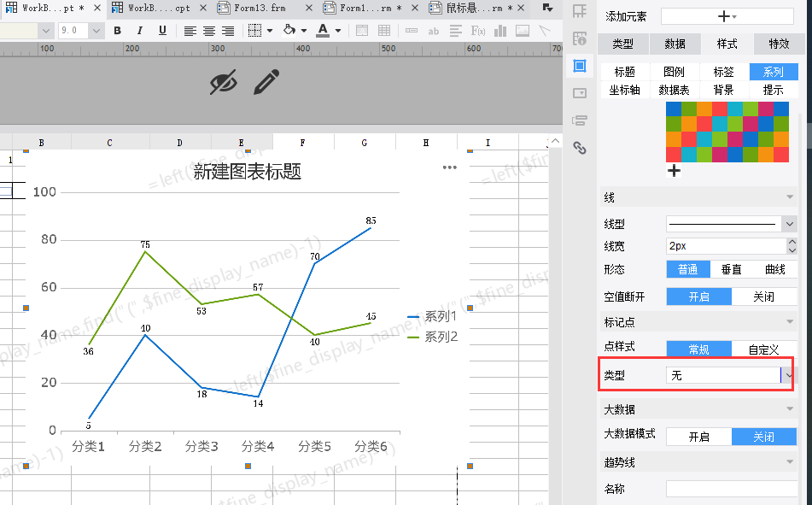The height and width of the screenshot is (505, 812).
Task: Insert an image using the picture icon
Action: (x=523, y=31)
